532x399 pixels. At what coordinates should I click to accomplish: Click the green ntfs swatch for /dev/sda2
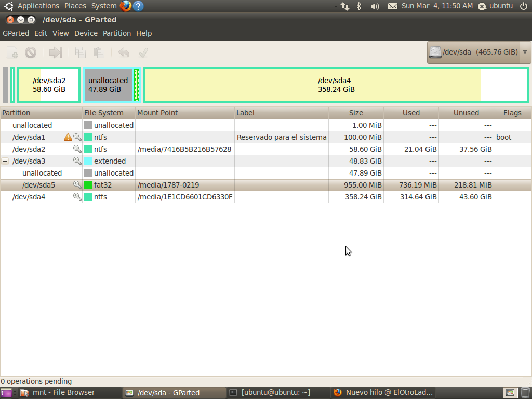tap(88, 149)
